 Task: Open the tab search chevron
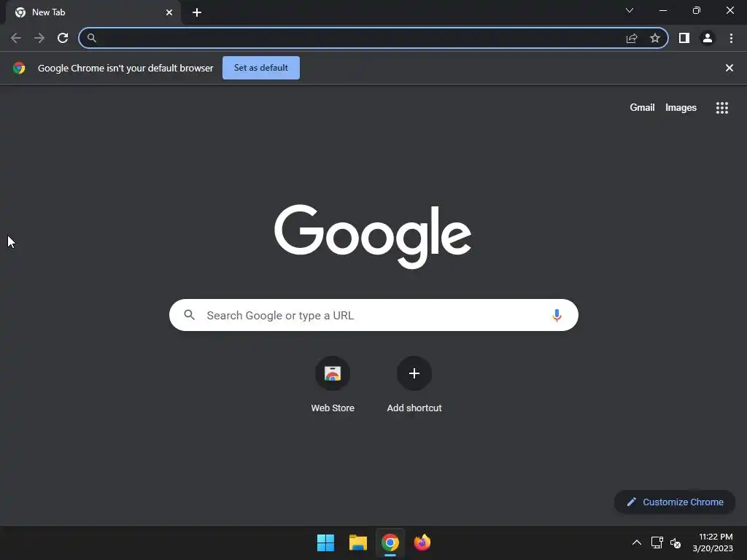point(630,10)
